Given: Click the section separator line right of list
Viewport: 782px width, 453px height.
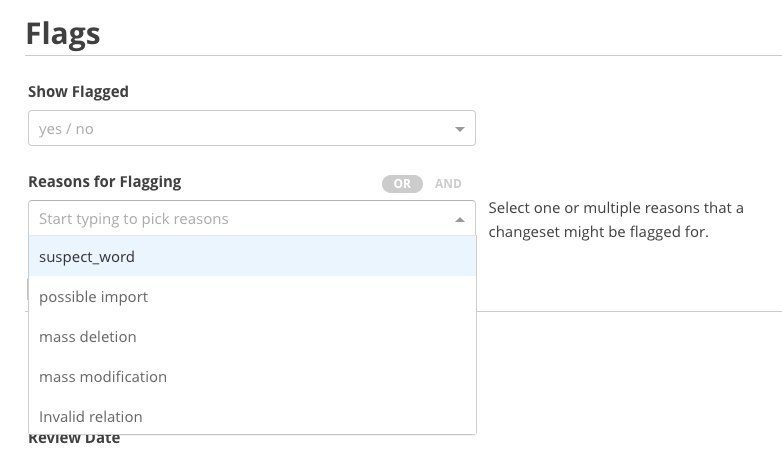Looking at the screenshot, I should [x=629, y=311].
